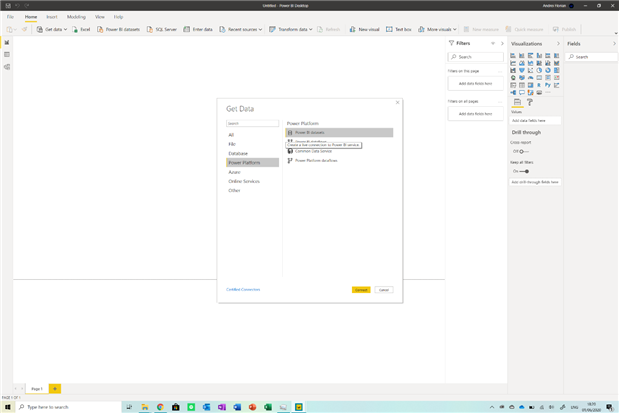The height and width of the screenshot is (413, 619).
Task: Select the Pie chart visual
Action: [x=539, y=70]
